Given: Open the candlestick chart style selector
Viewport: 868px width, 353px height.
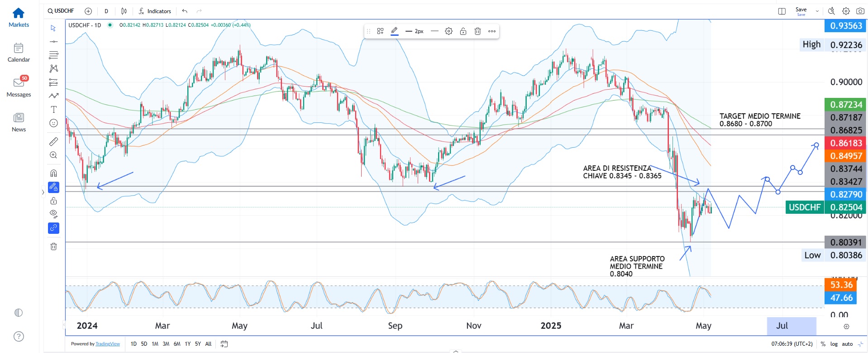Looking at the screenshot, I should point(124,11).
